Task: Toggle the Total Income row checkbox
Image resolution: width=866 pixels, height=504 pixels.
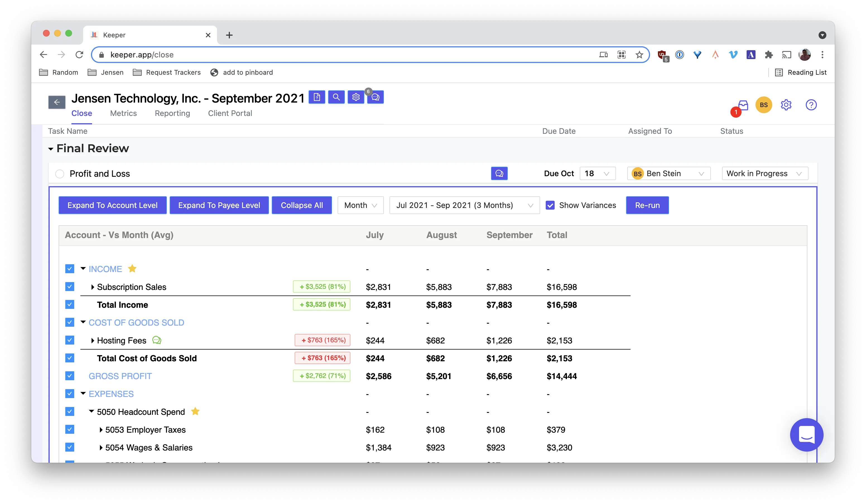Action: (70, 304)
